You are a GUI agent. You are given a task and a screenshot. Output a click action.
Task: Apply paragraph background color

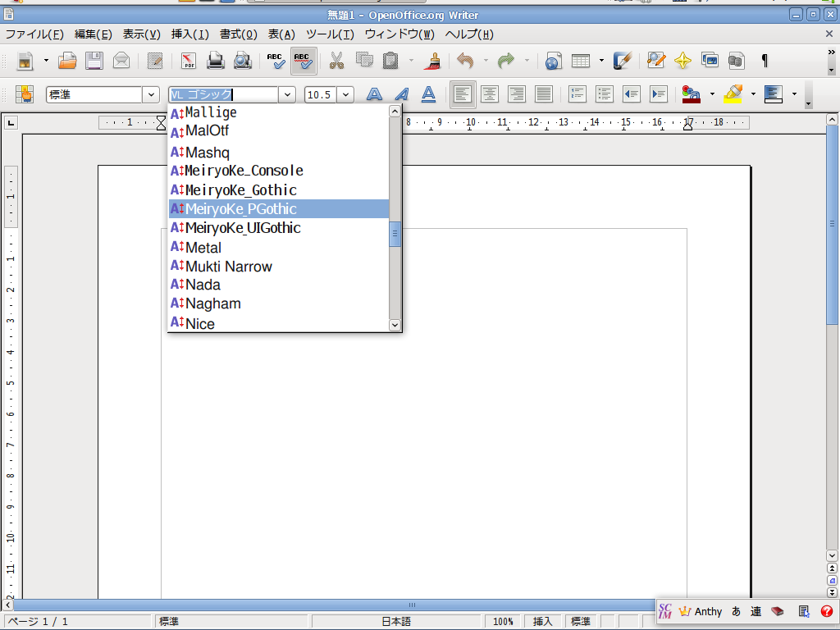pyautogui.click(x=773, y=94)
